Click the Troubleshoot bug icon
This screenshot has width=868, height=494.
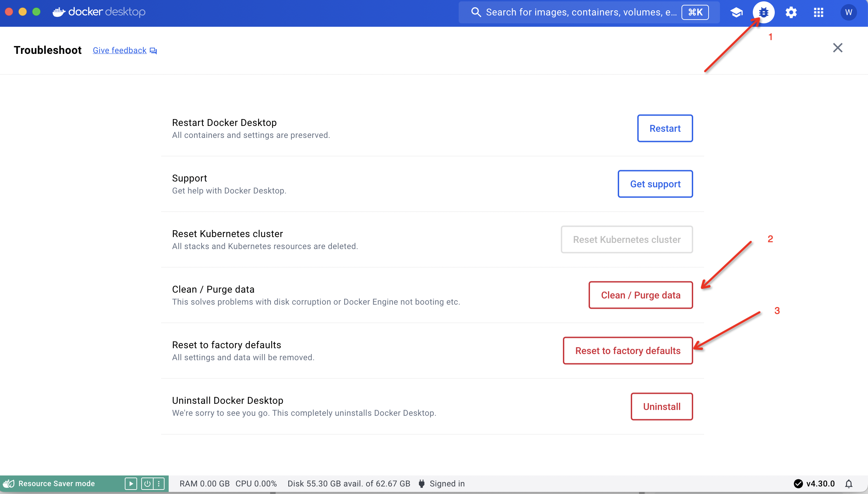(763, 13)
